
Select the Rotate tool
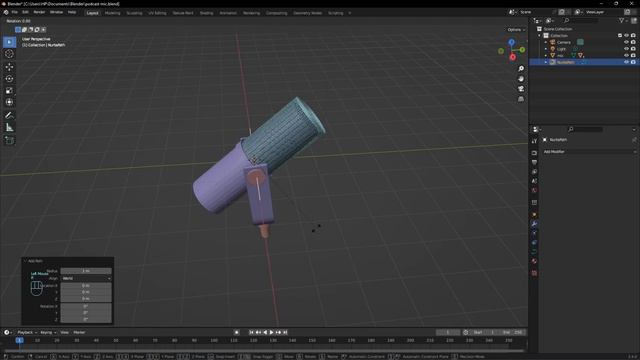click(9, 78)
